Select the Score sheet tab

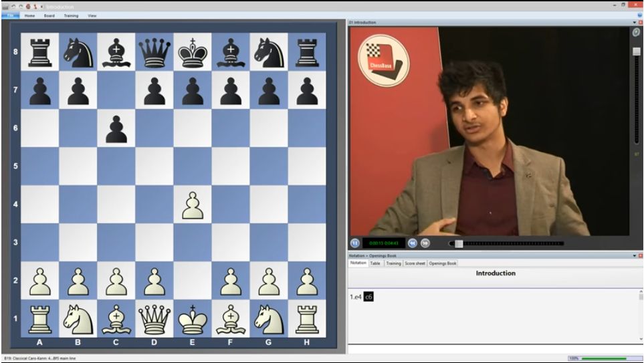[415, 263]
